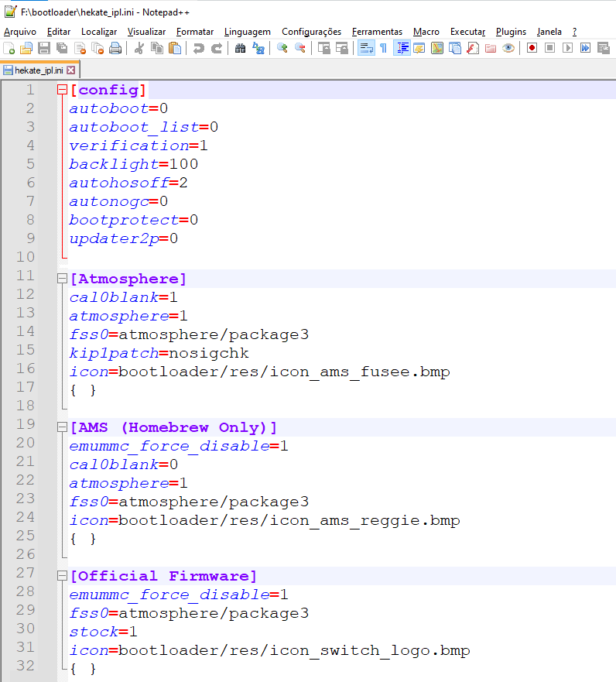Image resolution: width=616 pixels, height=682 pixels.
Task: Click the Sync horizontal scrolling icon
Action: 342,48
